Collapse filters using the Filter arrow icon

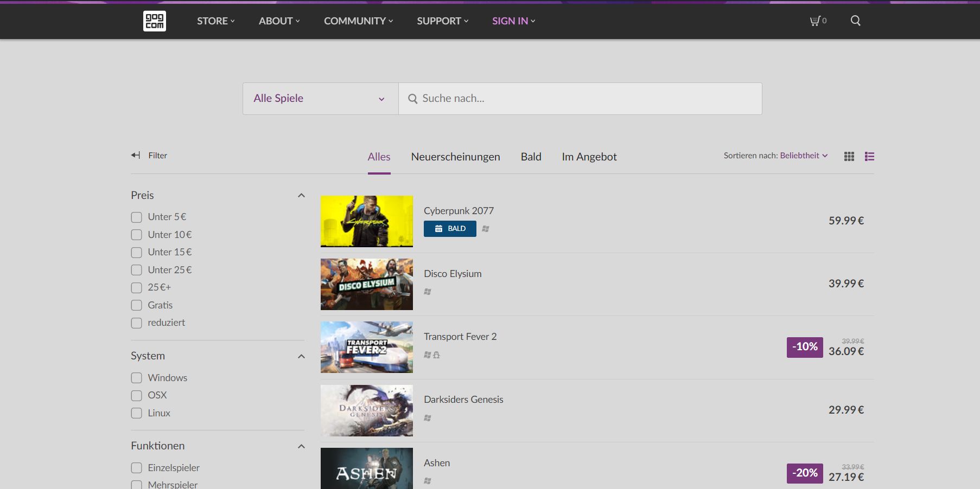(x=136, y=155)
